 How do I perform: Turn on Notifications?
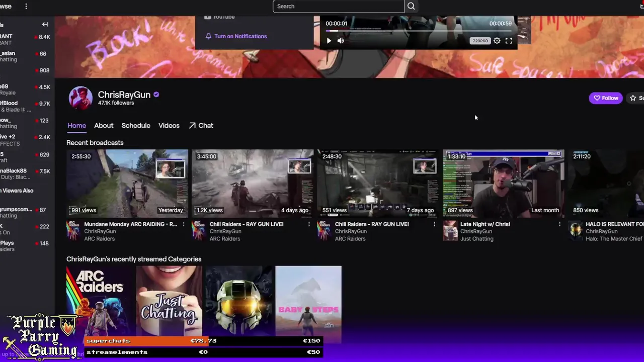pyautogui.click(x=236, y=36)
